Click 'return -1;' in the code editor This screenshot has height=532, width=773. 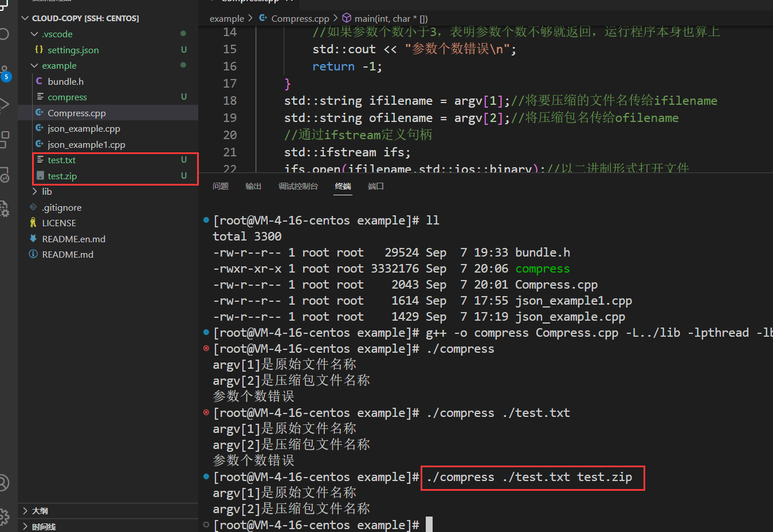(347, 66)
